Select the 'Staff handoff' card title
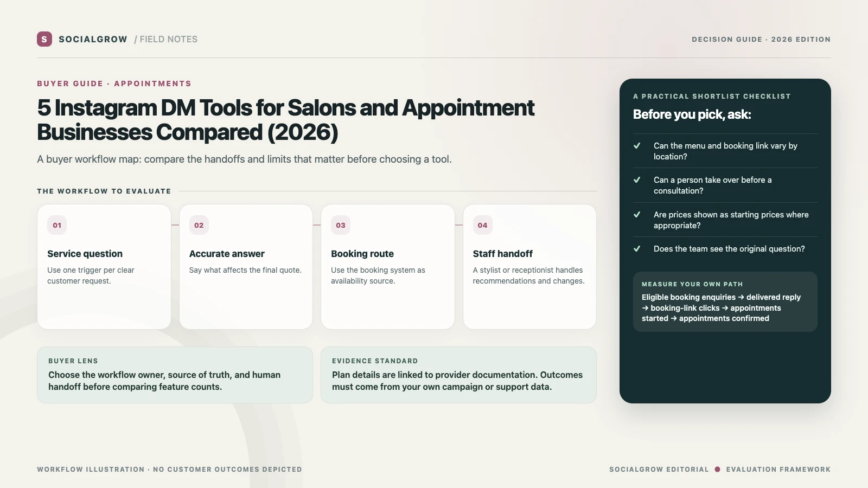868x488 pixels. tap(503, 254)
